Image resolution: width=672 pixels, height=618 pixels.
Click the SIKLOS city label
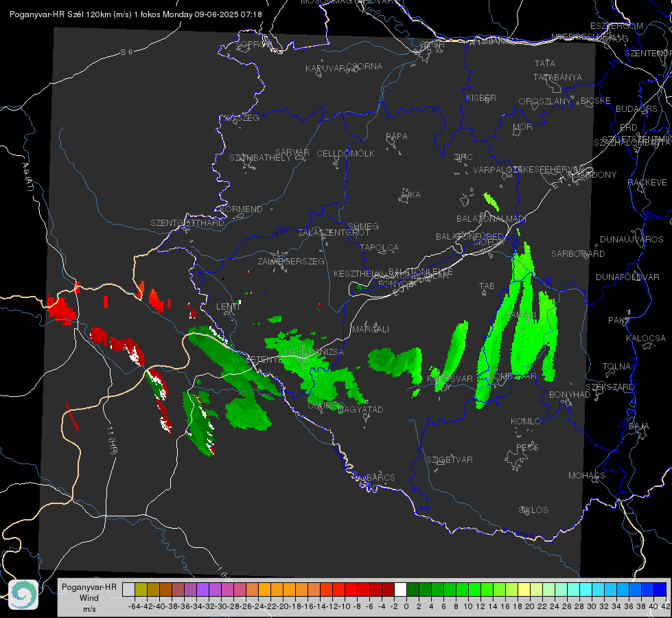point(533,510)
